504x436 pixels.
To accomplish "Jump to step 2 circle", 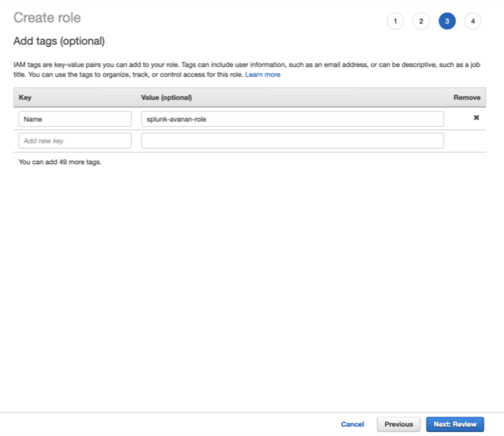I will (x=421, y=21).
